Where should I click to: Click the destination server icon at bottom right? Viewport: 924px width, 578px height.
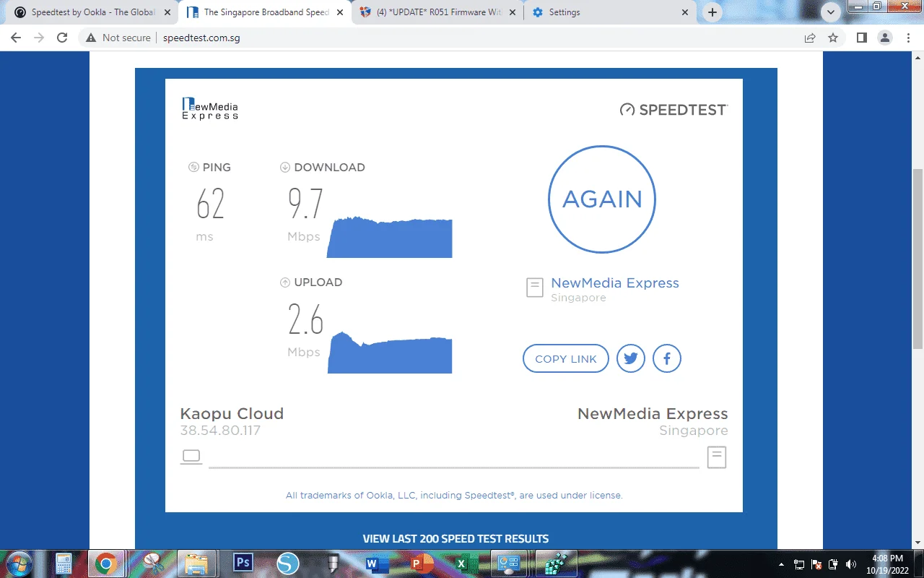(717, 457)
